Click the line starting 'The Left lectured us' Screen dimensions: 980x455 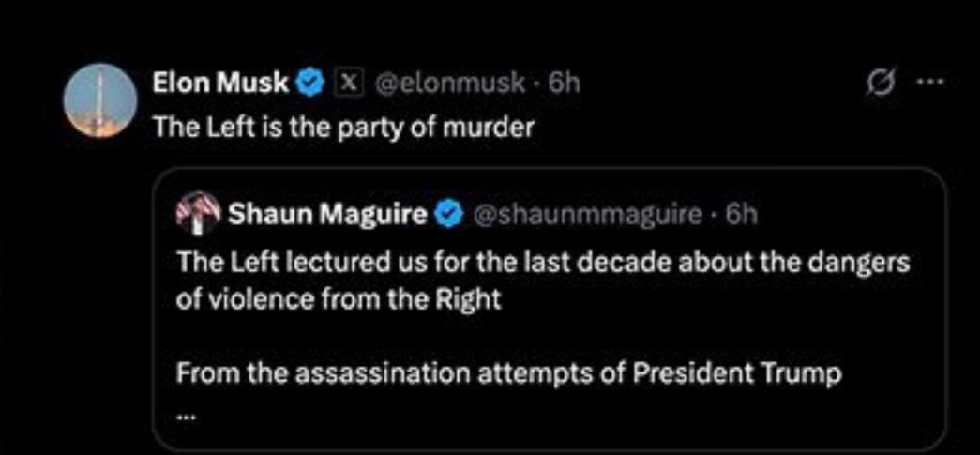[x=542, y=263]
